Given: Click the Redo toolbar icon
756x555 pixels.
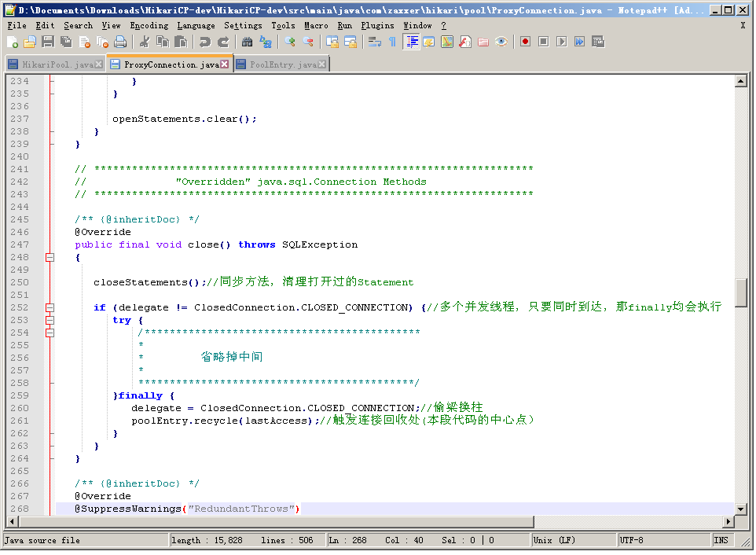Looking at the screenshot, I should 222,42.
